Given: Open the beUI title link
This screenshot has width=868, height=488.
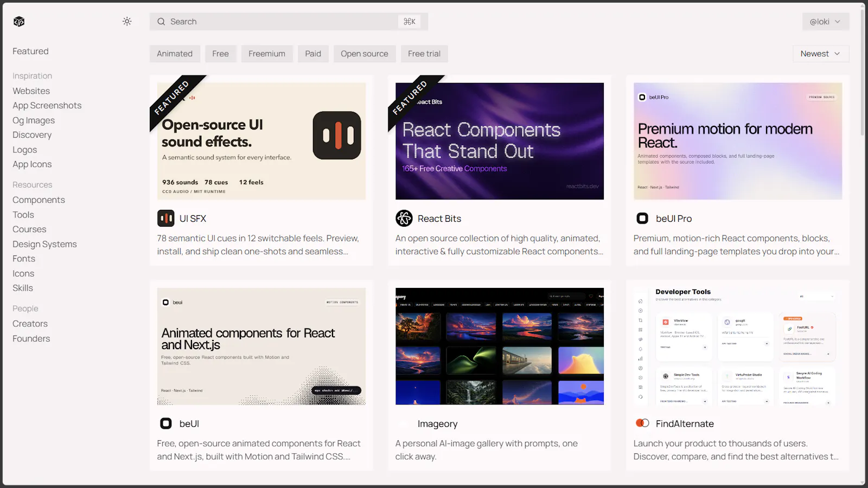Looking at the screenshot, I should click(x=189, y=423).
